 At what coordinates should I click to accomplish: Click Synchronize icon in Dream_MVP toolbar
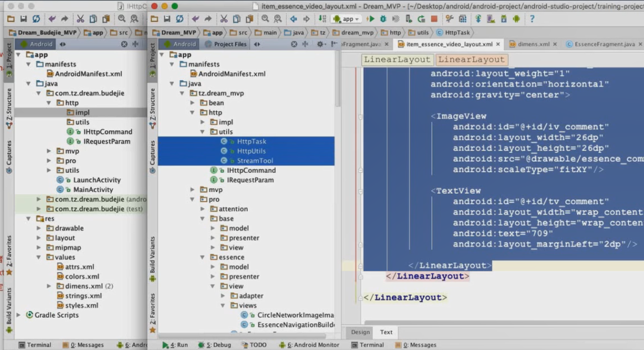[179, 19]
